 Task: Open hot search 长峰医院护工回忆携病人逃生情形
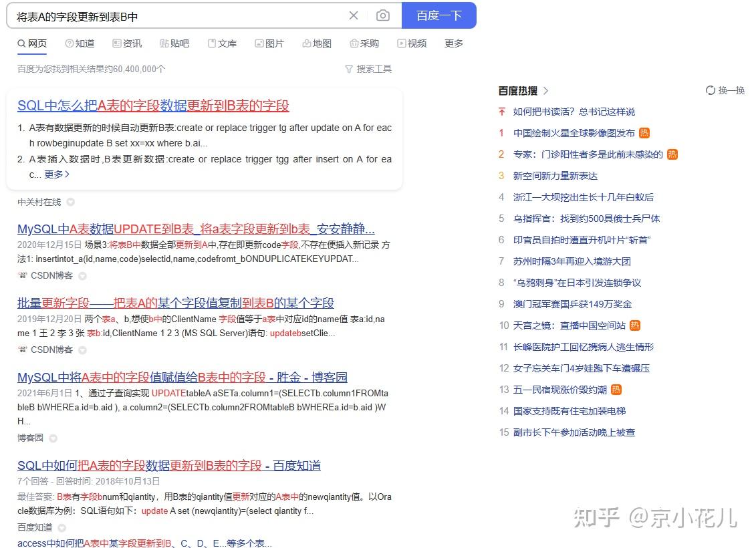[x=584, y=347]
